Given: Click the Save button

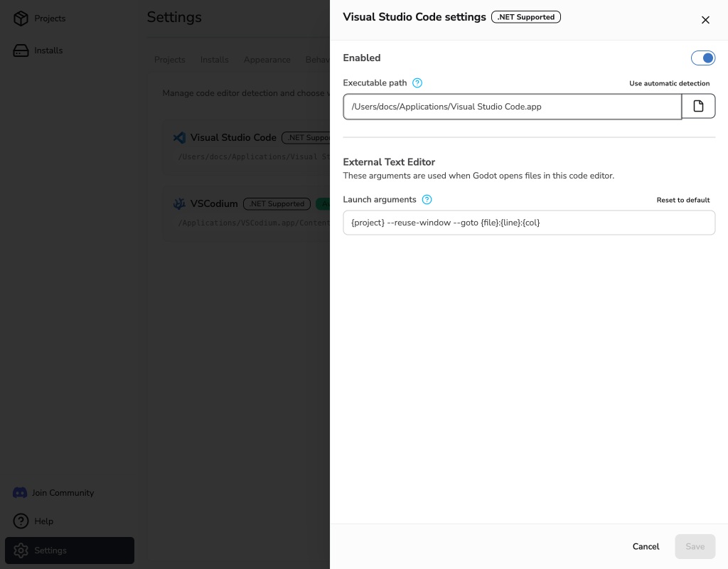Looking at the screenshot, I should [x=695, y=547].
